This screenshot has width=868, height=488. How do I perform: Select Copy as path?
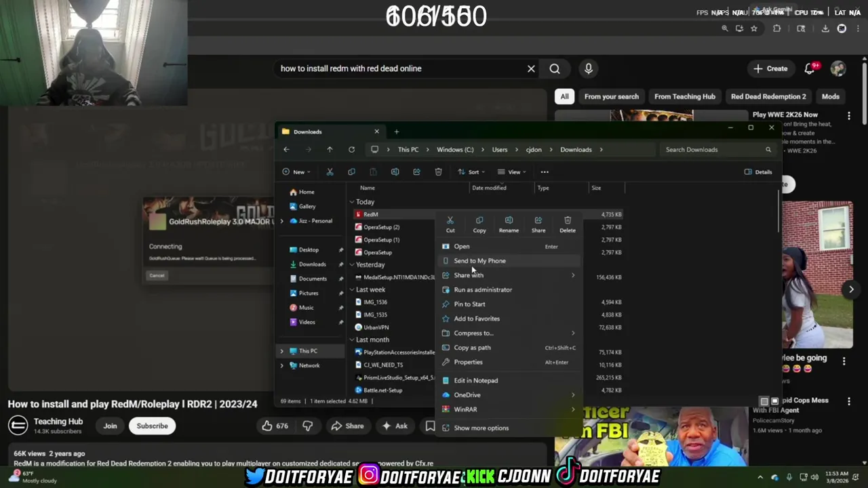(508, 348)
